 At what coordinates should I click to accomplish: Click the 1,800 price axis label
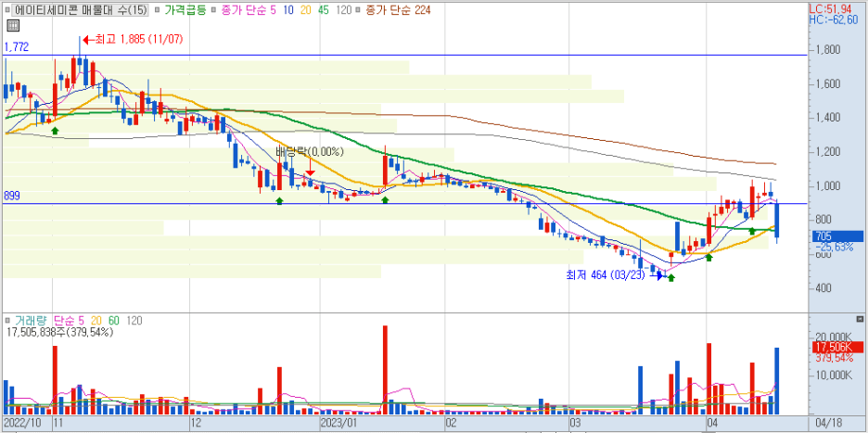pos(830,50)
